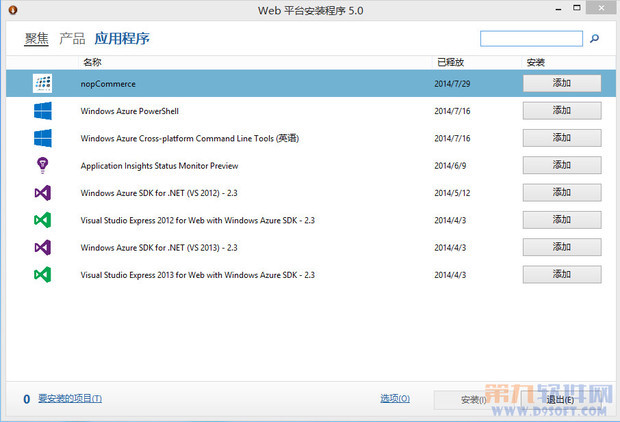Add Azure Cross-platform Command Line Tools

point(562,138)
